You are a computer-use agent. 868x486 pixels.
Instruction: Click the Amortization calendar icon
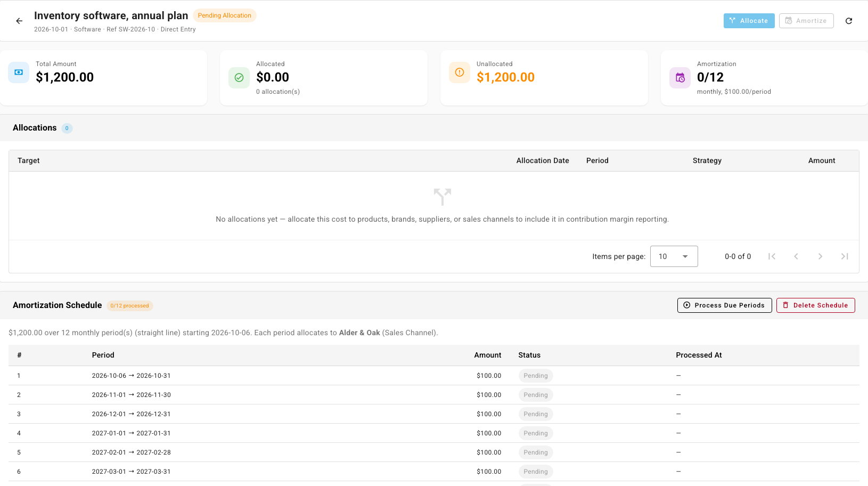point(680,78)
